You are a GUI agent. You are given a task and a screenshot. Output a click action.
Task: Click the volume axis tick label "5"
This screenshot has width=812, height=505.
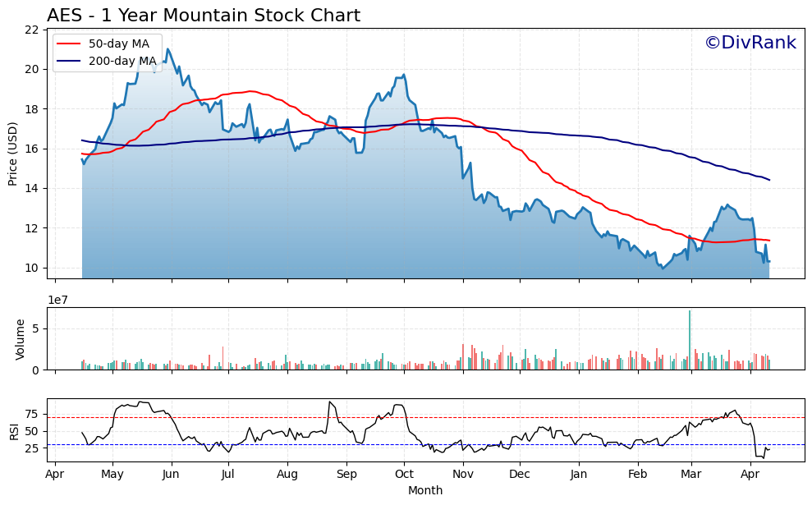click(x=36, y=329)
